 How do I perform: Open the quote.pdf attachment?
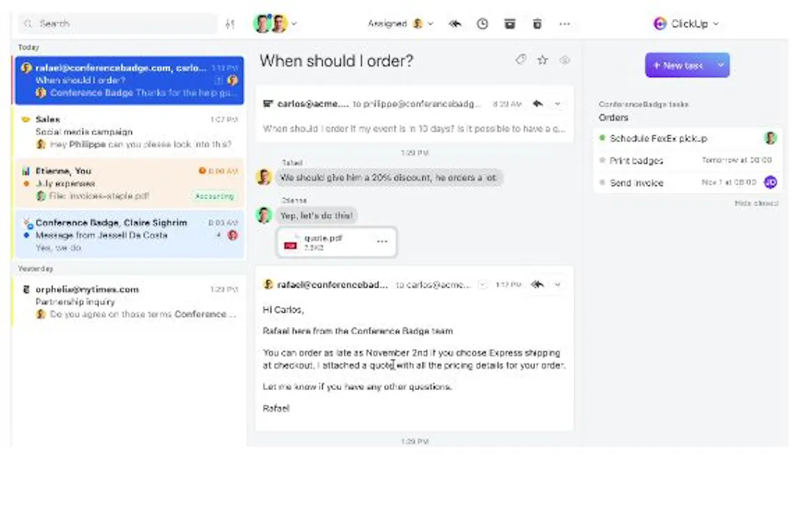coord(336,242)
